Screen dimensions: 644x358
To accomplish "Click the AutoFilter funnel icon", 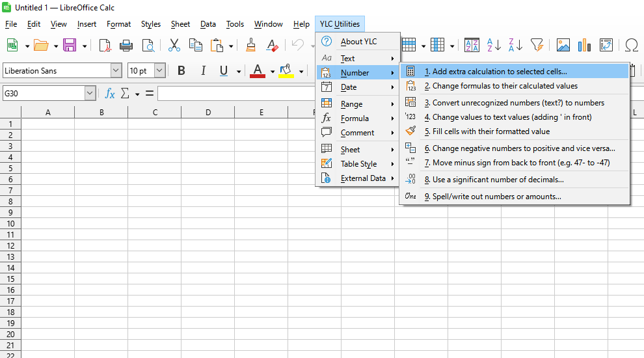I will 537,45.
